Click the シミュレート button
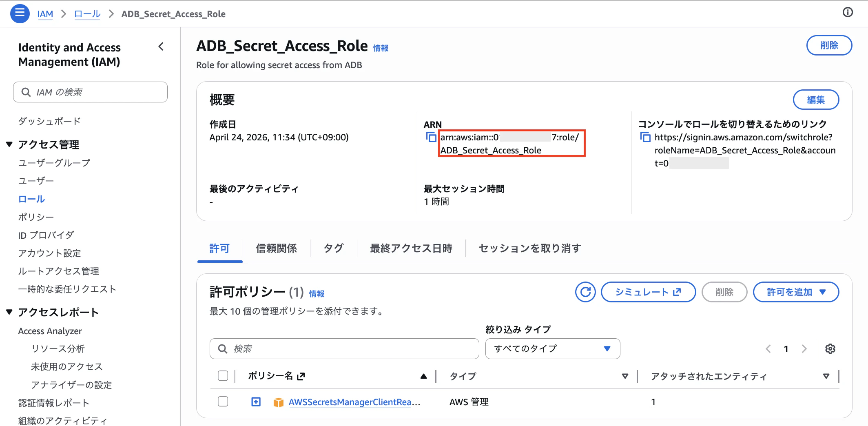This screenshot has width=868, height=426. click(x=648, y=292)
